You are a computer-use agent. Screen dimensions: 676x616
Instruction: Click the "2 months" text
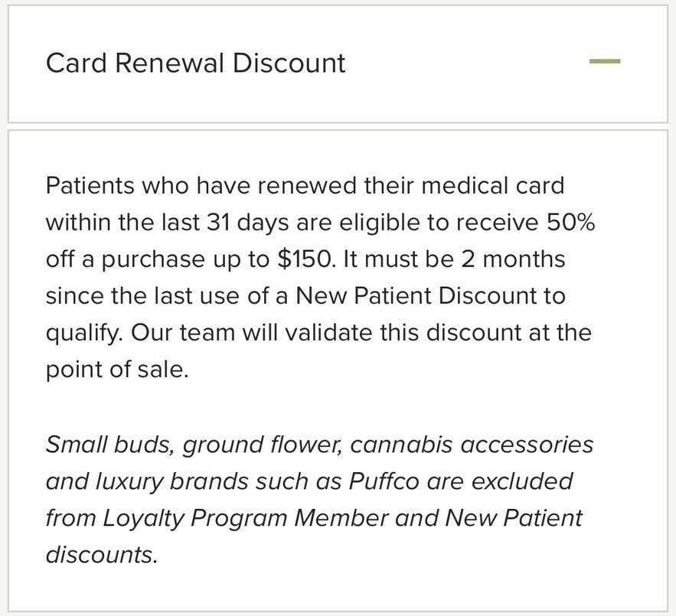click(513, 259)
